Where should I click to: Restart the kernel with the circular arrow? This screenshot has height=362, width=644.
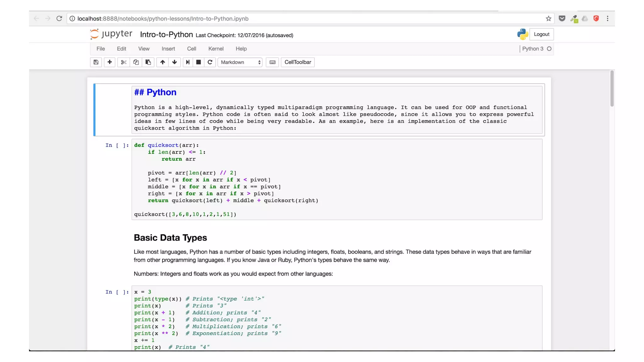pyautogui.click(x=210, y=62)
